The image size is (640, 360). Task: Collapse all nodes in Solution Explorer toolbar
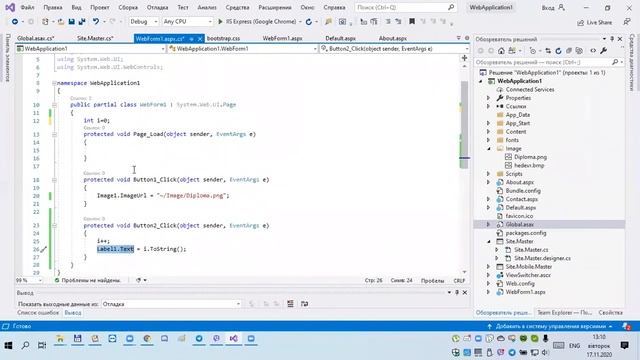click(x=569, y=51)
